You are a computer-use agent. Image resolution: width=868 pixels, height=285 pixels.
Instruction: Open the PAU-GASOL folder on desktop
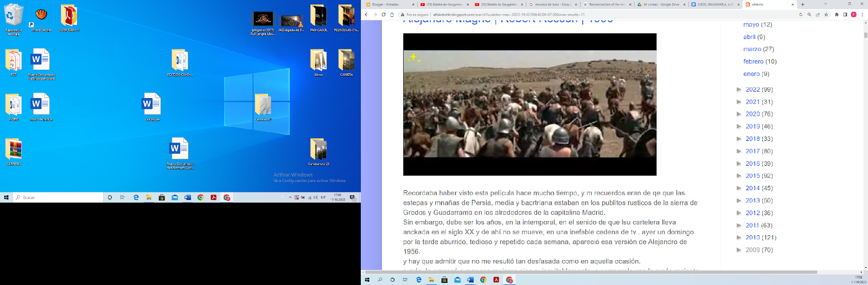point(318,18)
